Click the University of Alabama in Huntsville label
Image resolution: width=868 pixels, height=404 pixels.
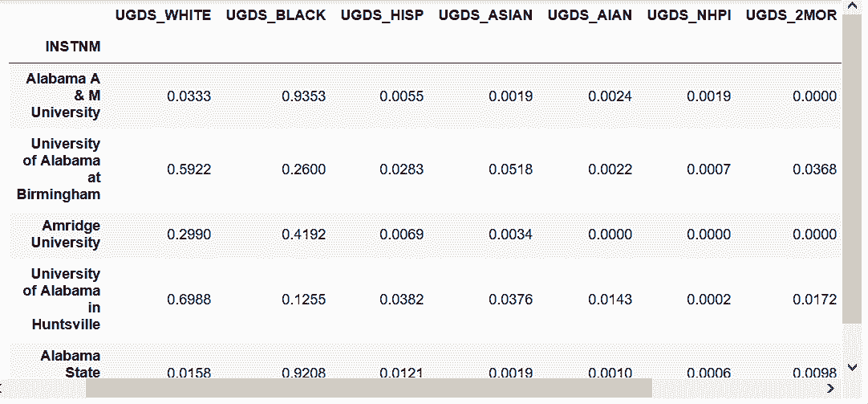63,299
